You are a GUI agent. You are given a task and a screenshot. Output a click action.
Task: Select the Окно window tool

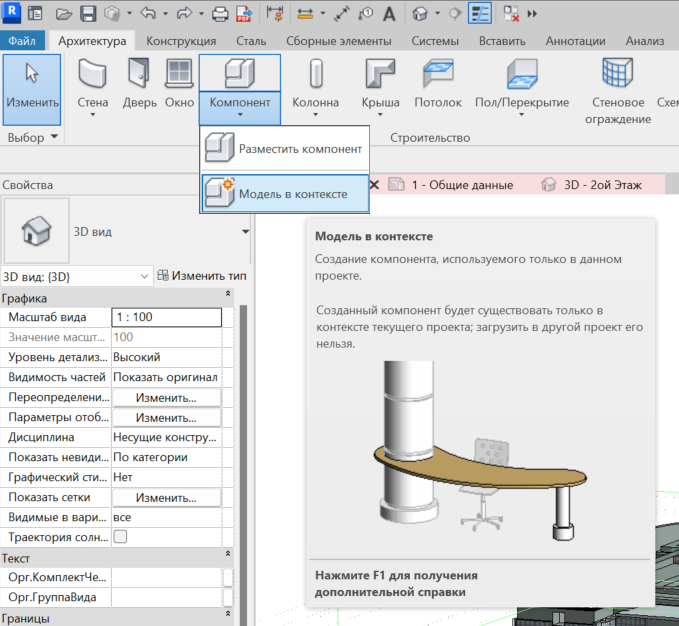point(179,84)
